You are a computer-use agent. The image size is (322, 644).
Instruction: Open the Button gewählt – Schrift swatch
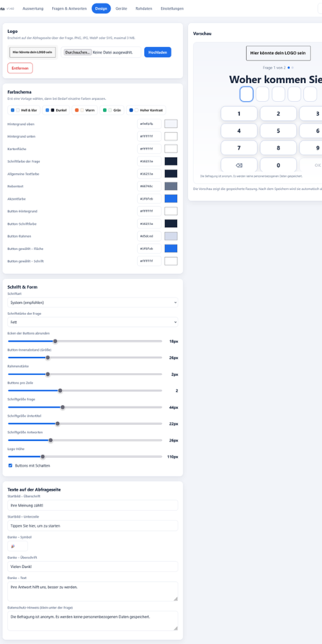(x=171, y=261)
